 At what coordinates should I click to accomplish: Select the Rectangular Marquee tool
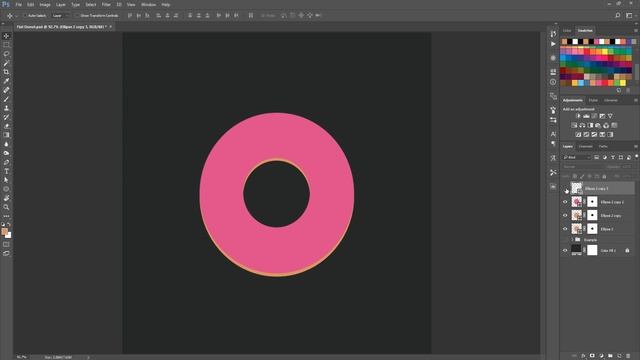coord(6,45)
